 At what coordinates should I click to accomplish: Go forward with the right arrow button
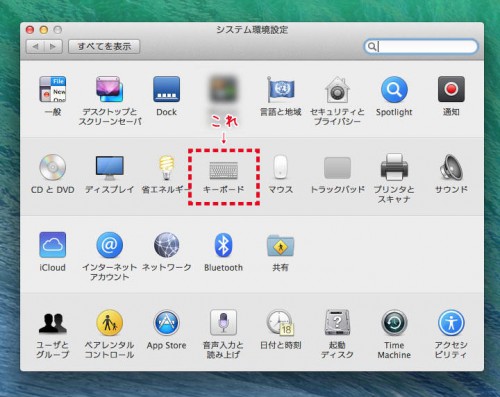point(53,46)
